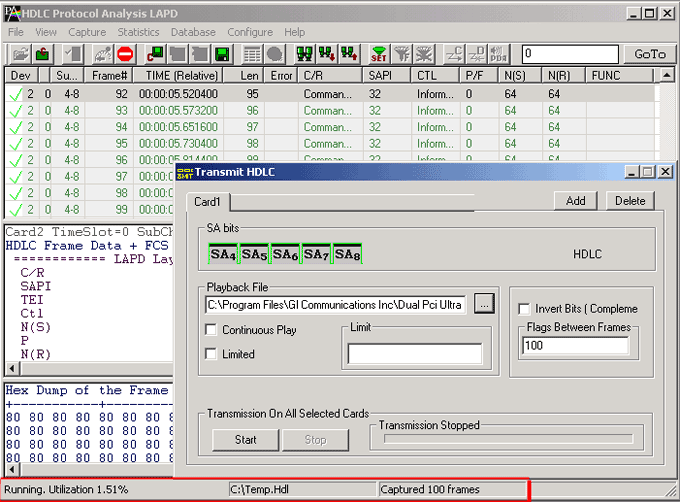Click the transmission progress bar
This screenshot has width=680, height=502.
pyautogui.click(x=508, y=439)
